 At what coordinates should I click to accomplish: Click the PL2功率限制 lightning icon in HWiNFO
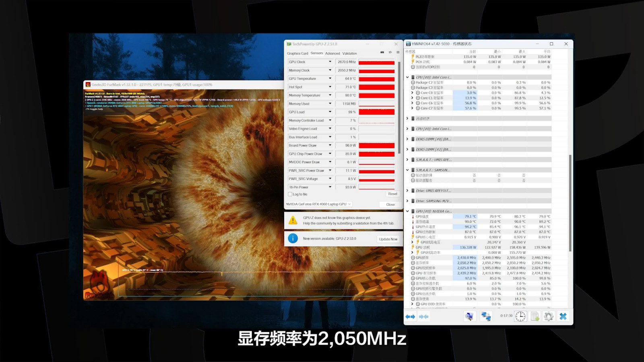413,57
